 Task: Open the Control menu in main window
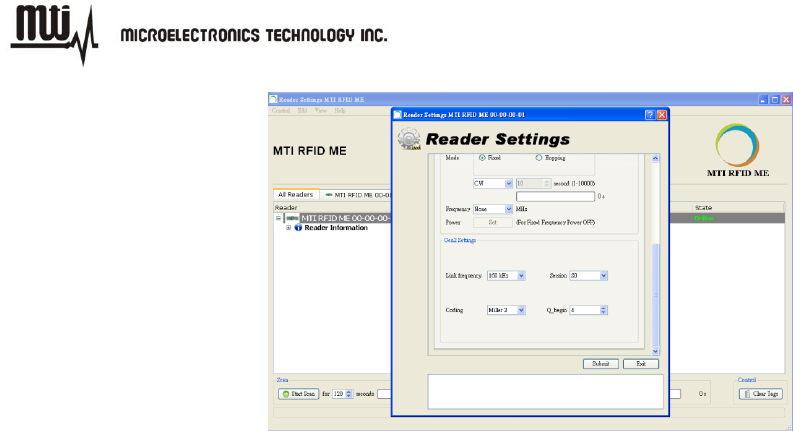pyautogui.click(x=281, y=110)
